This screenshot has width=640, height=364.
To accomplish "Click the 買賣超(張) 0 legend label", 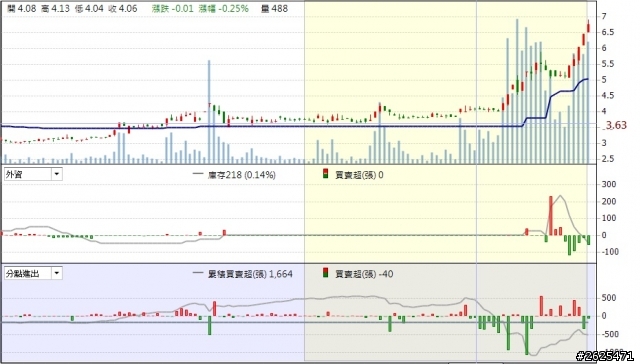I will (359, 175).
